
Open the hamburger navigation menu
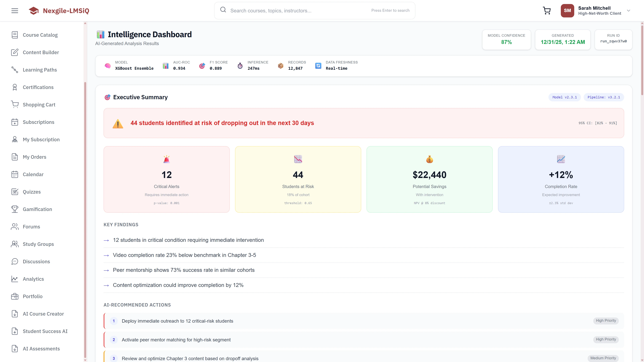[14, 11]
